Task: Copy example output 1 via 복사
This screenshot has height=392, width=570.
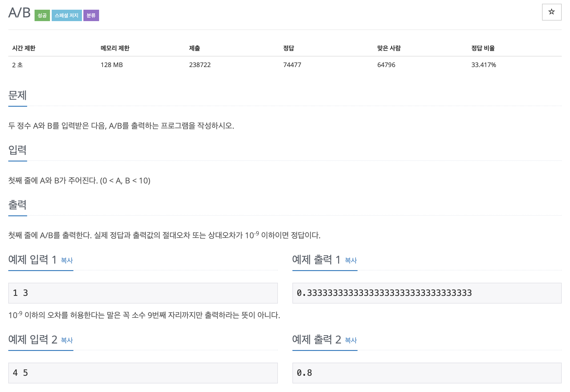Action: pyautogui.click(x=351, y=260)
